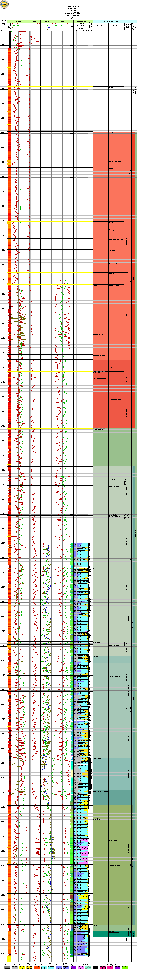144x980 pixels.
Task: Click the 'Viola Limestone' formation label
Action: pyautogui.click(x=114, y=932)
